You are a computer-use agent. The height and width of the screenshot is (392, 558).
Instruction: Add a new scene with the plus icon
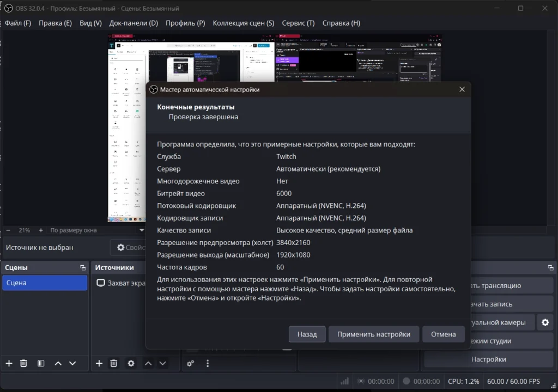click(9, 363)
